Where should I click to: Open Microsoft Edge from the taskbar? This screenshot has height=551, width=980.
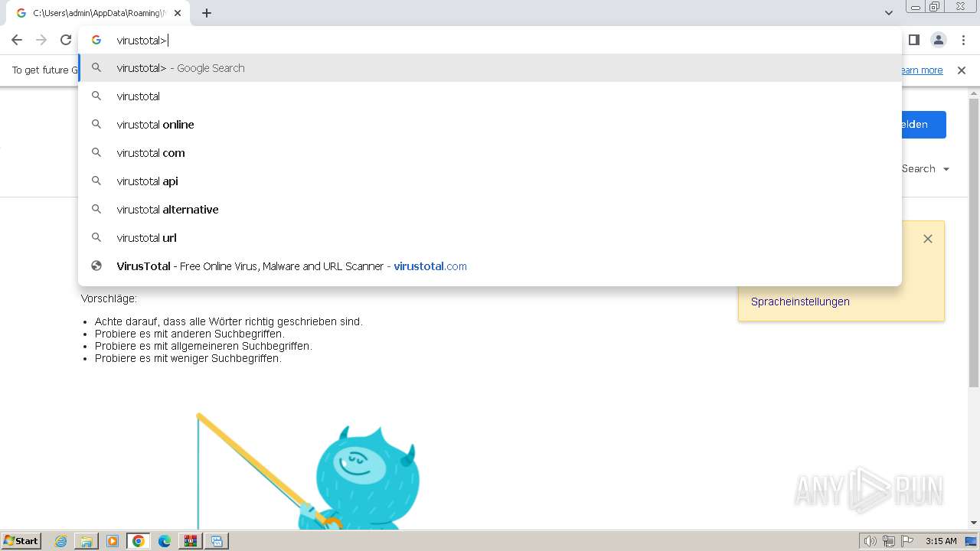click(165, 541)
